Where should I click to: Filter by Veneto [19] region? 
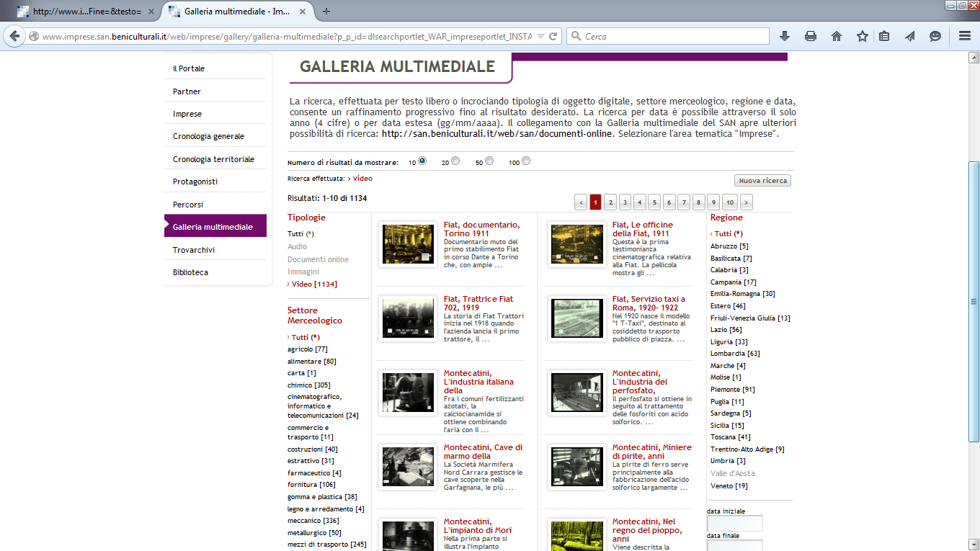coord(729,485)
